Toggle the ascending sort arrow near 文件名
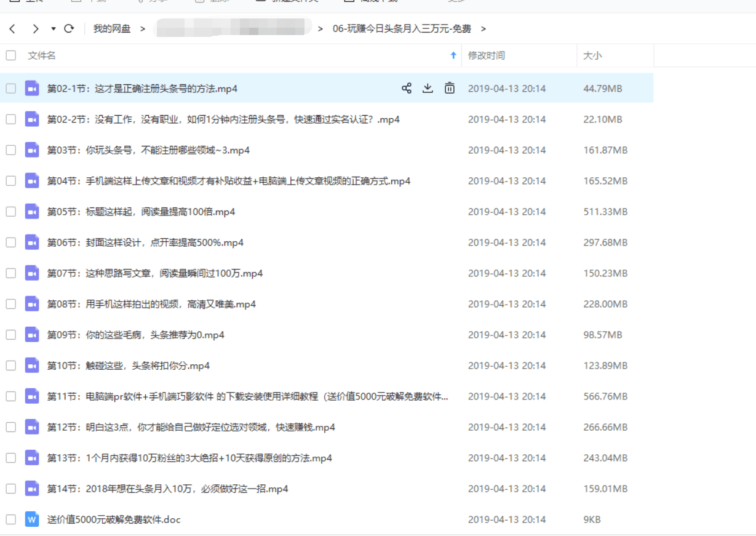Image resolution: width=756 pixels, height=536 pixels. (453, 55)
